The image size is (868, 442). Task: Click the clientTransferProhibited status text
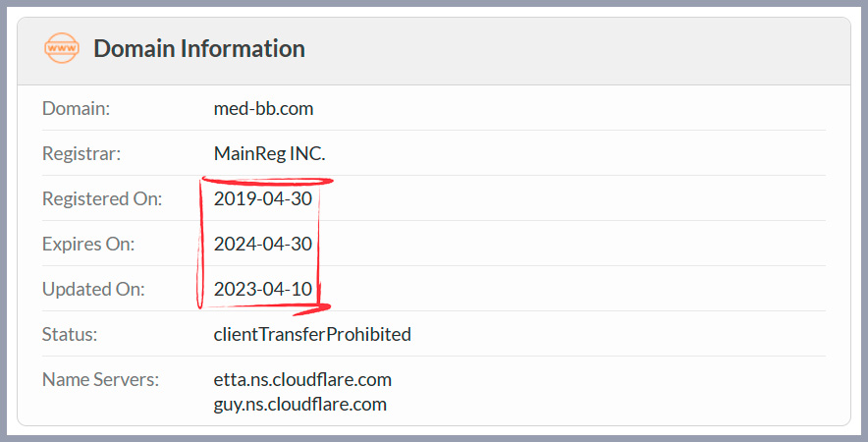(312, 335)
